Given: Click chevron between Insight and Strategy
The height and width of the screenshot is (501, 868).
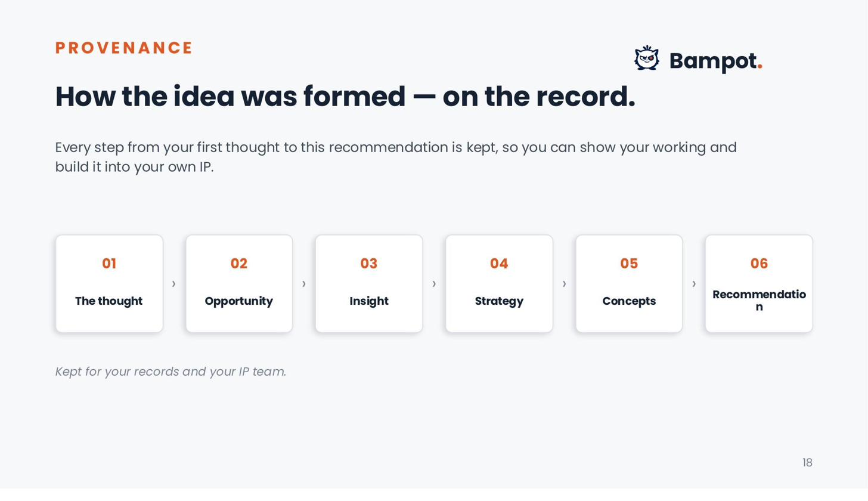Looking at the screenshot, I should pos(434,284).
